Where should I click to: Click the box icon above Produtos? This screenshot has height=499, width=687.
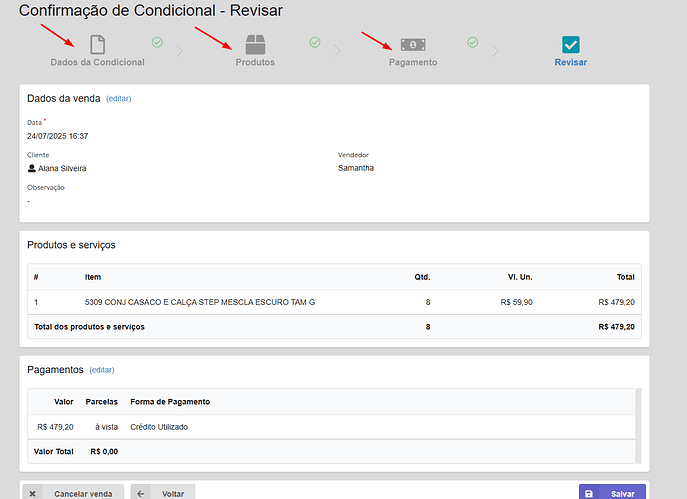click(255, 45)
